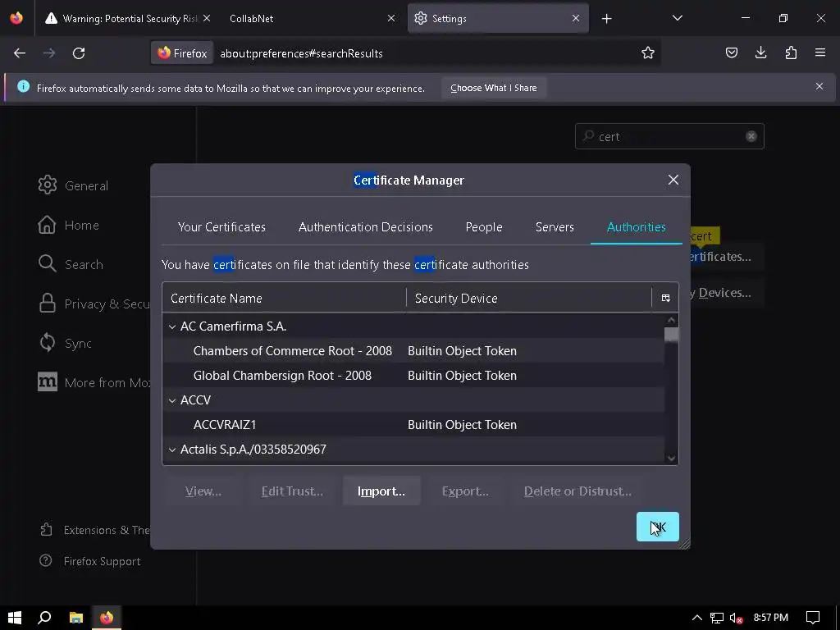Confirm dialog with OK button

tap(657, 527)
